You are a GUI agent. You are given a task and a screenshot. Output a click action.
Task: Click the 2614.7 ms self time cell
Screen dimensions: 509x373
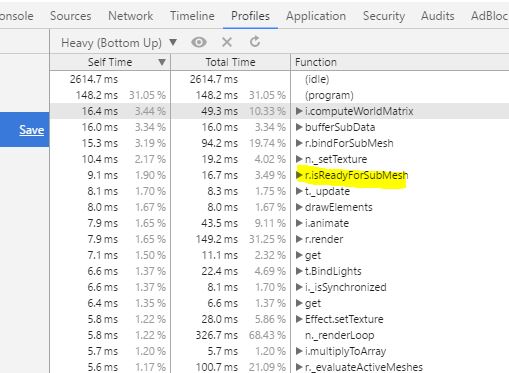(x=94, y=79)
